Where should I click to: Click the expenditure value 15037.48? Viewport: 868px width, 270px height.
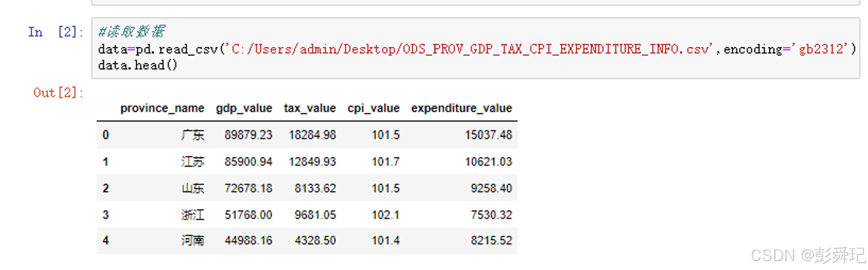(x=488, y=135)
